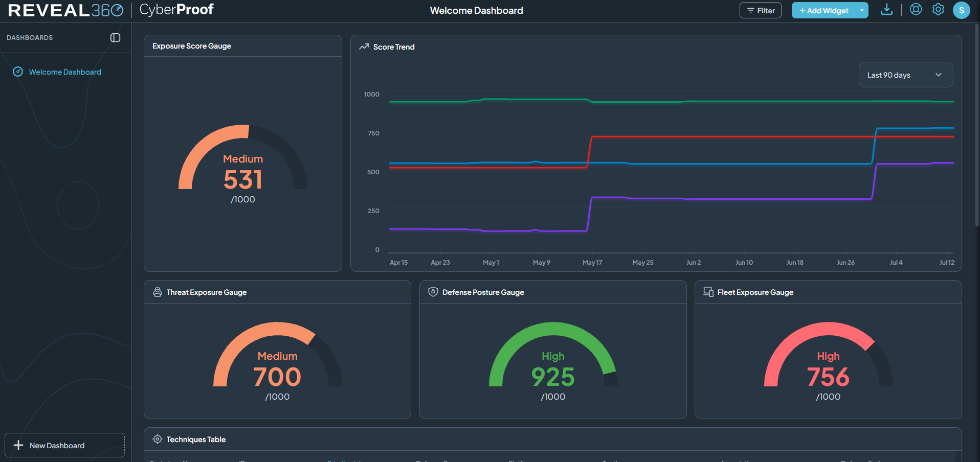Click the CyberProof logo text
Screen dimensions: 980x462
[176, 10]
